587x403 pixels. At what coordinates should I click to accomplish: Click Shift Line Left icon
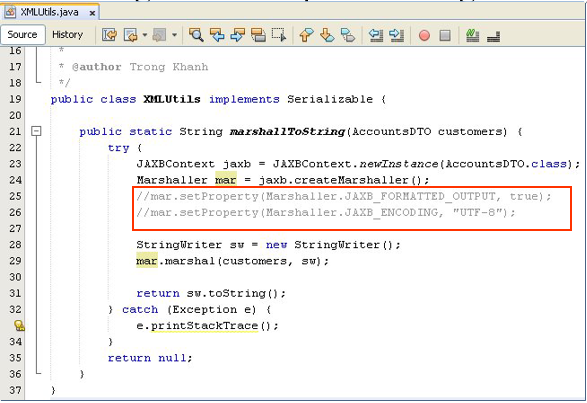pyautogui.click(x=376, y=35)
